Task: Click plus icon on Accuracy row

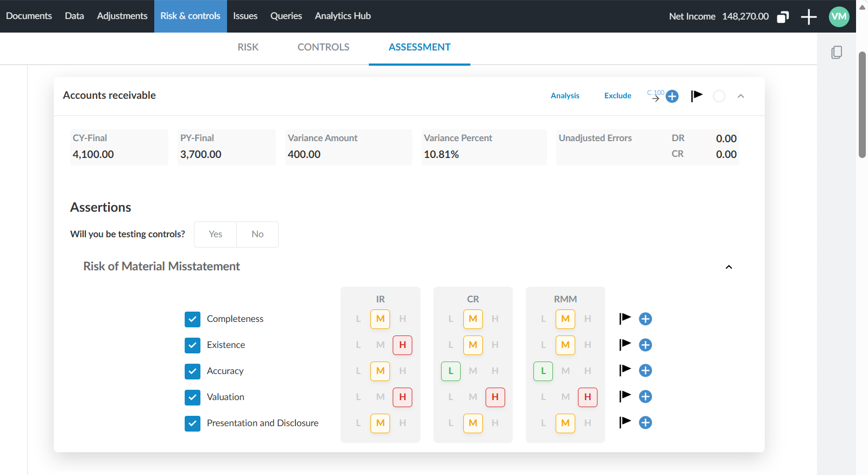Action: click(645, 370)
